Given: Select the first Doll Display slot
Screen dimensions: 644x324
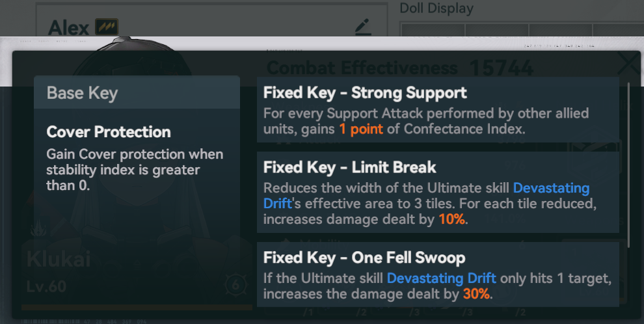Looking at the screenshot, I should click(x=433, y=29).
